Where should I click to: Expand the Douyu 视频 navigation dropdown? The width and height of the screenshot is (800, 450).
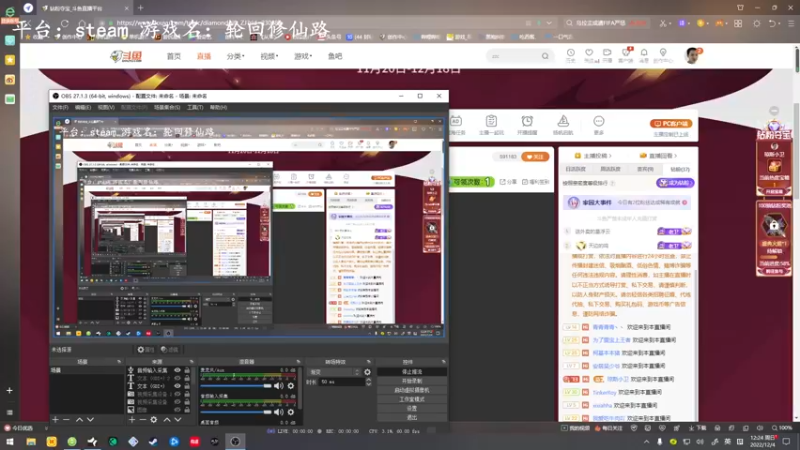pyautogui.click(x=269, y=56)
